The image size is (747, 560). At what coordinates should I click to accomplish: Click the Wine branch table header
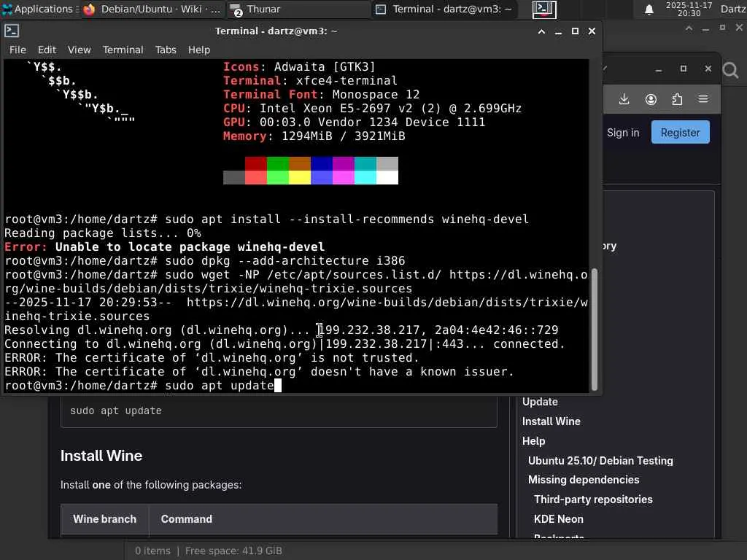coord(105,519)
